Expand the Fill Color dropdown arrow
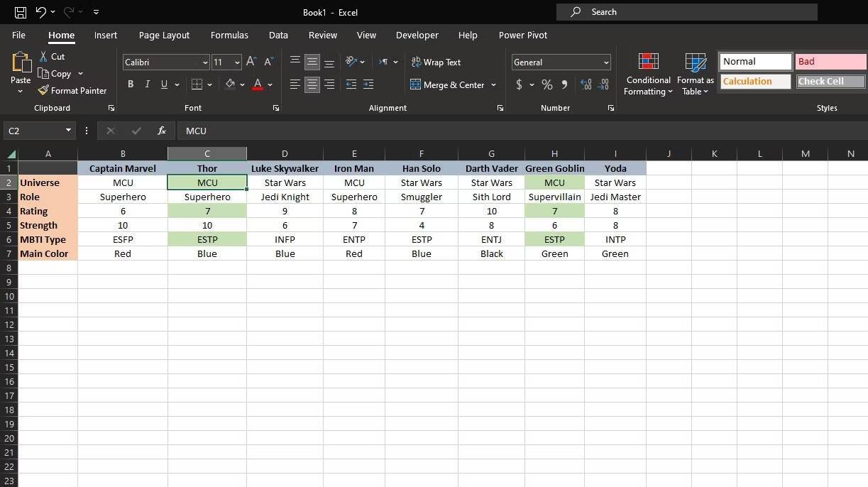Viewport: 868px width, 487px height. coord(242,84)
